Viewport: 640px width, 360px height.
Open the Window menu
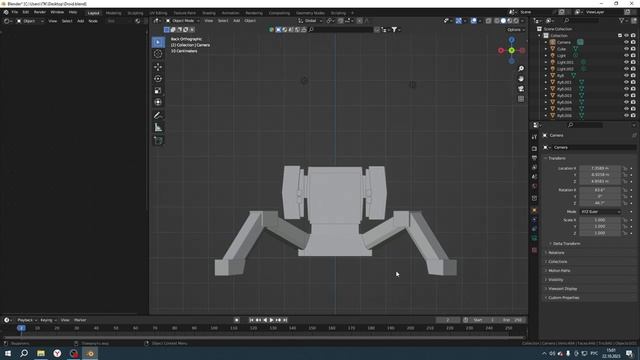pos(57,12)
